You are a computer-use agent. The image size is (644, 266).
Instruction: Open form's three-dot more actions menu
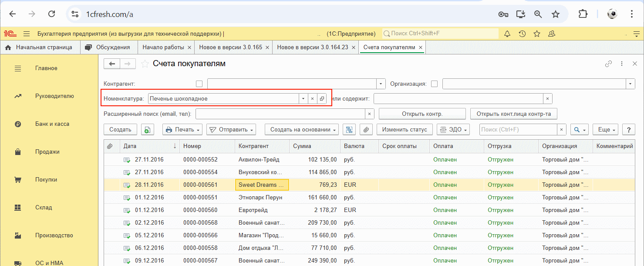point(622,64)
